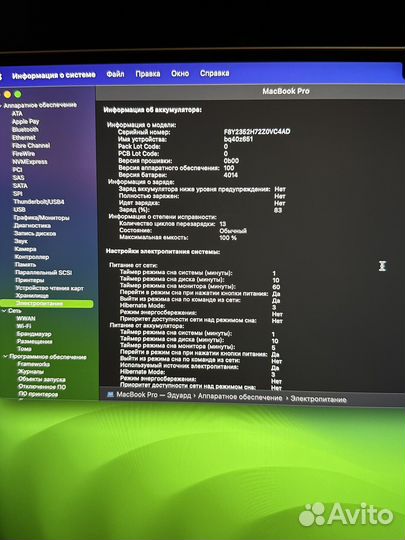Click device name value bq40z651
This screenshot has height=540, width=405.
(238, 139)
